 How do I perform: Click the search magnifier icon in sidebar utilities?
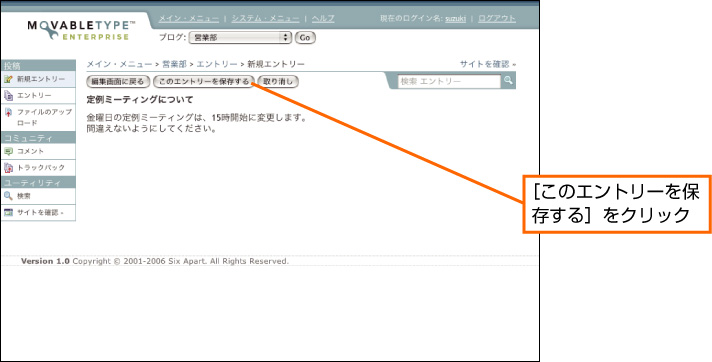8,196
